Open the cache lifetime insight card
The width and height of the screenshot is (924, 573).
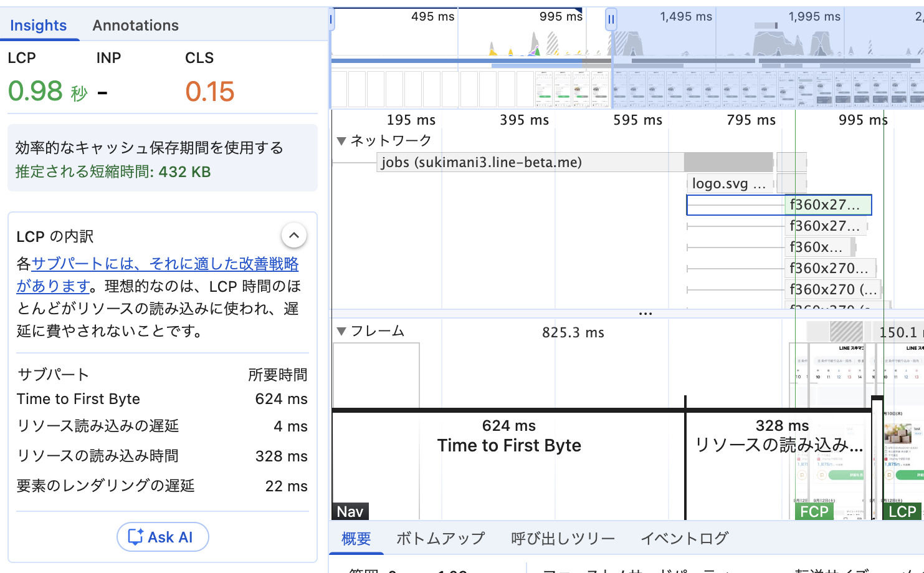click(163, 158)
